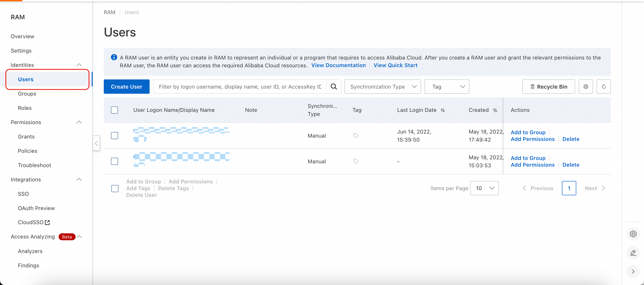Sort by Last Login Date
The height and width of the screenshot is (285, 644).
[443, 110]
